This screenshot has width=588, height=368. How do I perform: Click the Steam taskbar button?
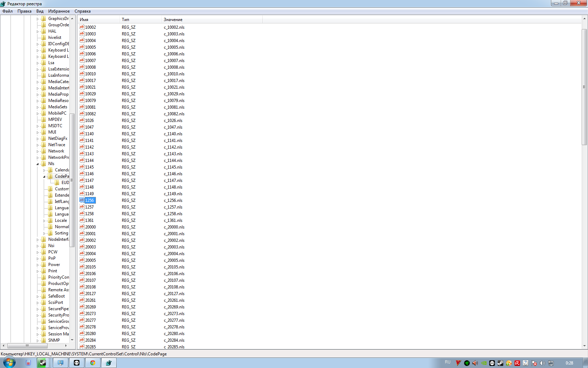click(43, 363)
